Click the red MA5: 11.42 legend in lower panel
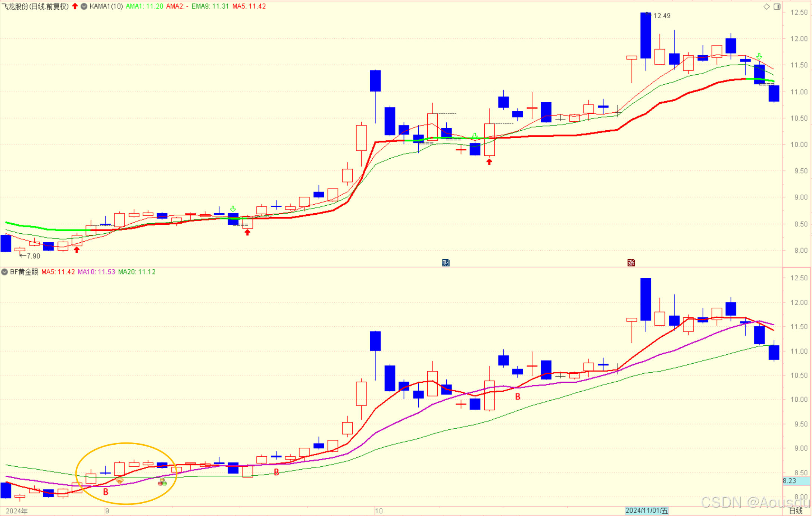 [x=58, y=272]
